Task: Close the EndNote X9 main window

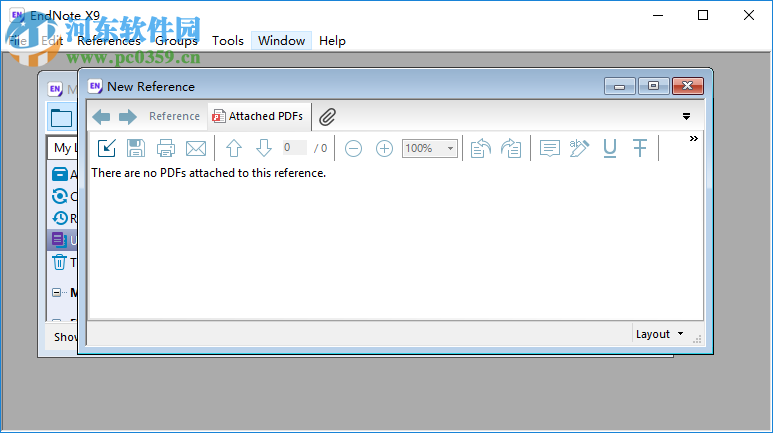Action: [749, 15]
